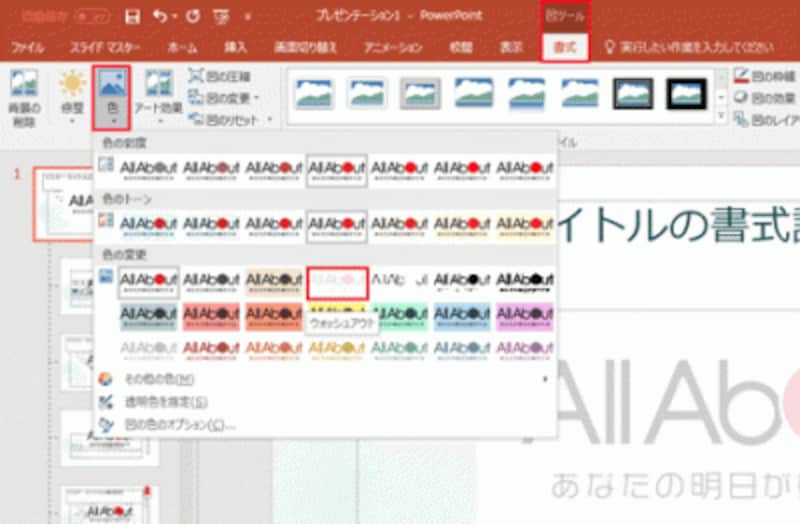Apply the thick black double-frame picture style
800x524 pixels.
[686, 93]
